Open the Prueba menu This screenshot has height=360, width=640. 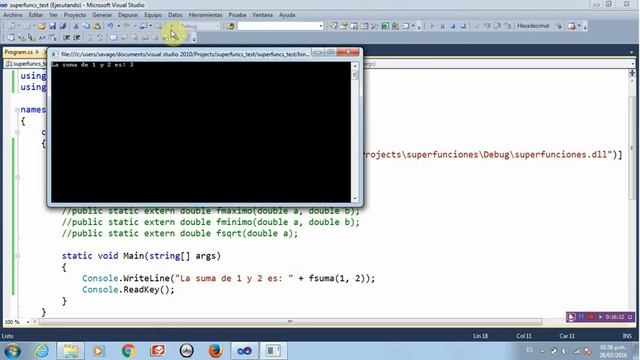pos(237,15)
